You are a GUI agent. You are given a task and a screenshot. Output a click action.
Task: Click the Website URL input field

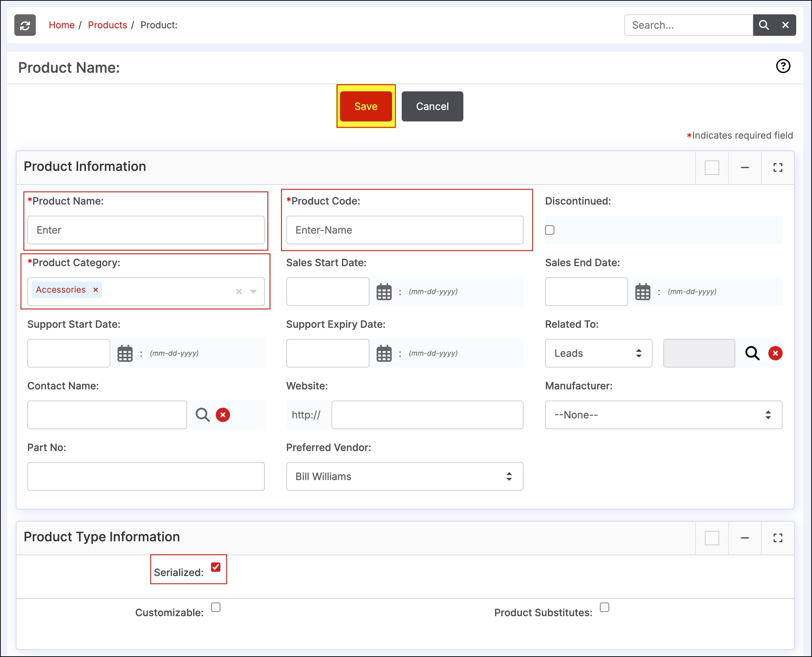click(428, 415)
